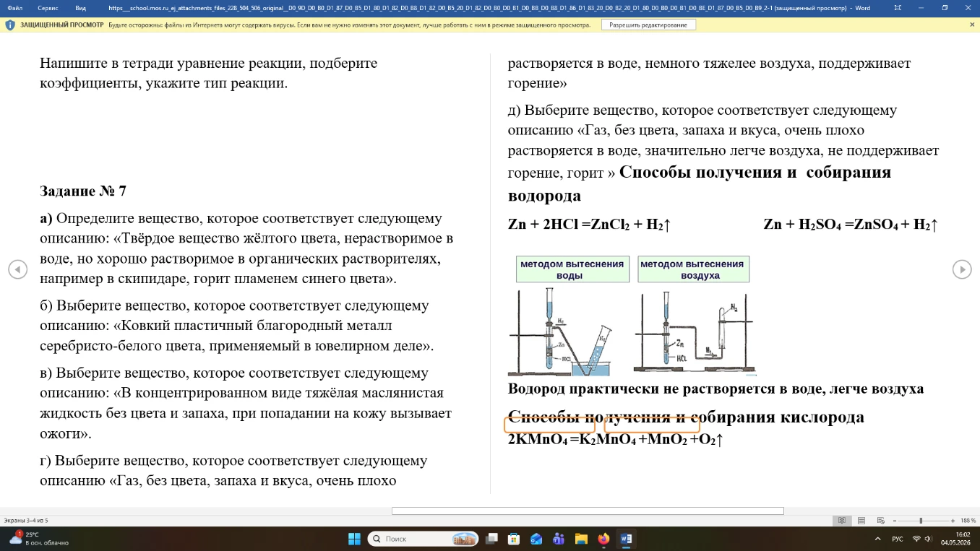Adjust the zoom slider handle
980x551 pixels.
tap(921, 521)
